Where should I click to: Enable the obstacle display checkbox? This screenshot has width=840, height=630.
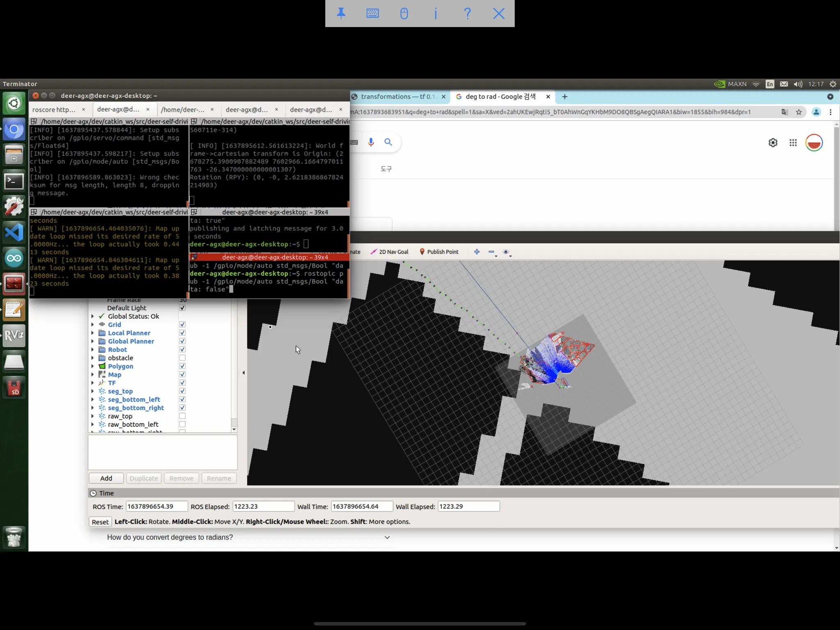pos(182,357)
